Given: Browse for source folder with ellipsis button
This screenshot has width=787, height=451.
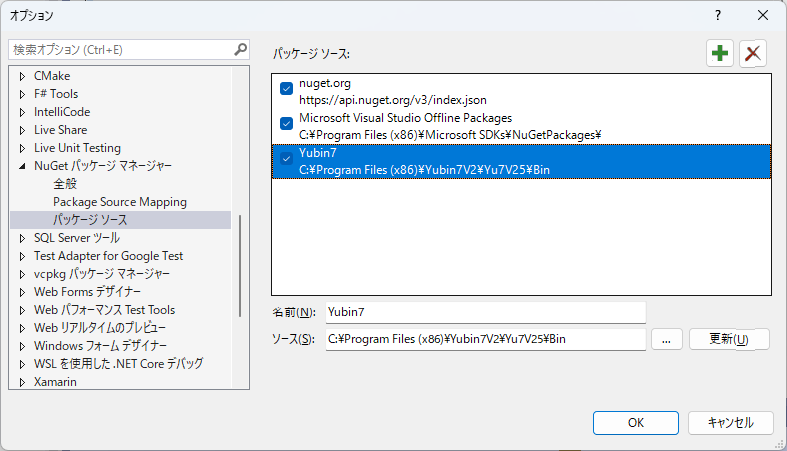Looking at the screenshot, I should pos(667,339).
